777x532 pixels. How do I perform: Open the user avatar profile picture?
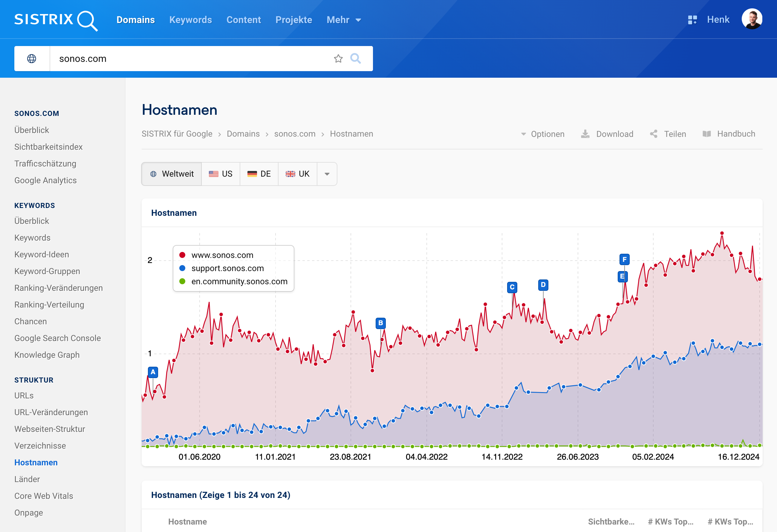[752, 19]
